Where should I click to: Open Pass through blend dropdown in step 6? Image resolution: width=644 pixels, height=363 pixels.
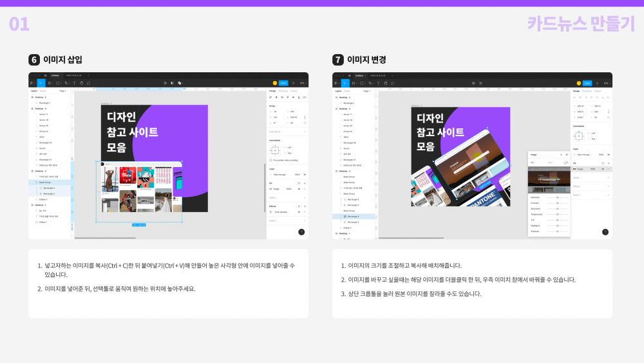tap(281, 175)
